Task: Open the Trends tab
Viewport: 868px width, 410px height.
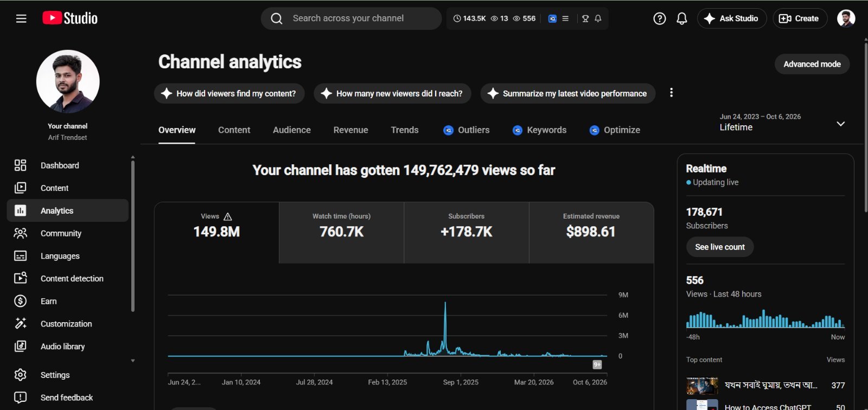Action: [405, 130]
